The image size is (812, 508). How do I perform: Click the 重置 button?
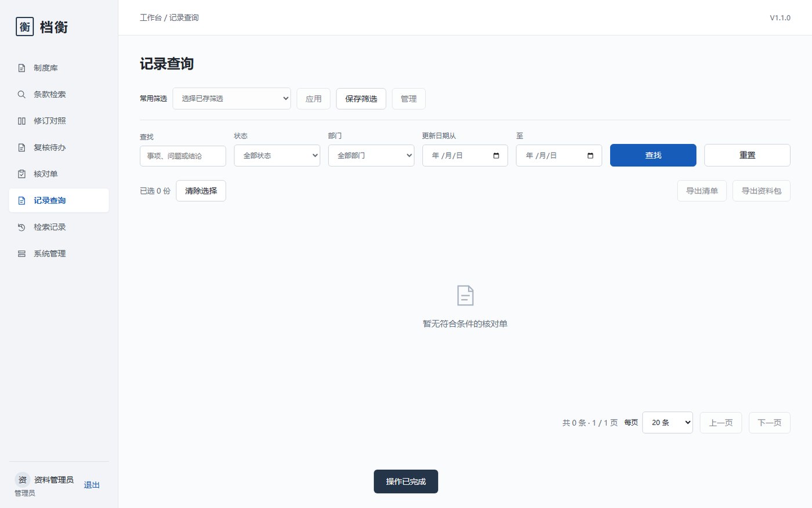click(x=747, y=155)
